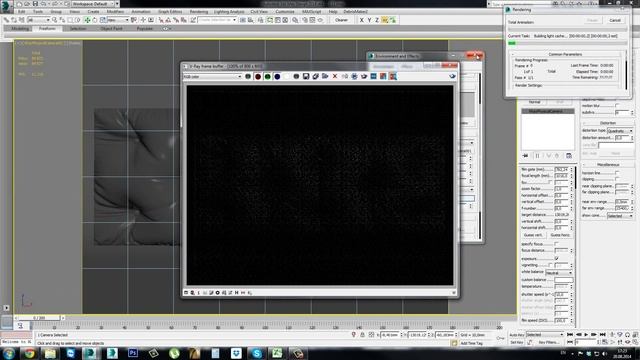Viewport: 640px width, 360px height.
Task: Open the Modifiers menu
Action: [115, 12]
